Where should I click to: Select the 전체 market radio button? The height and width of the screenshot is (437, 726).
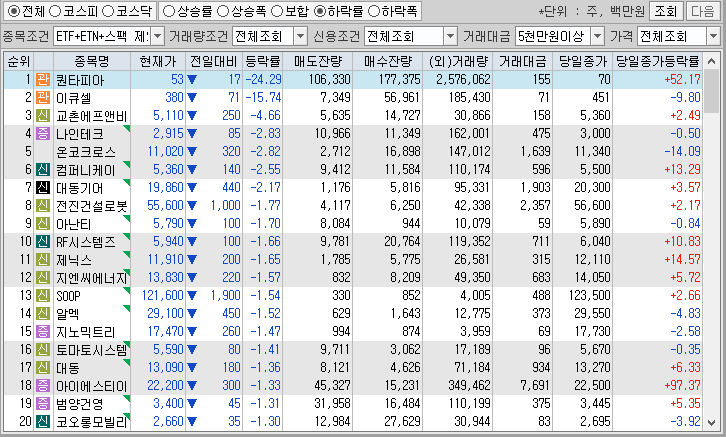click(14, 11)
